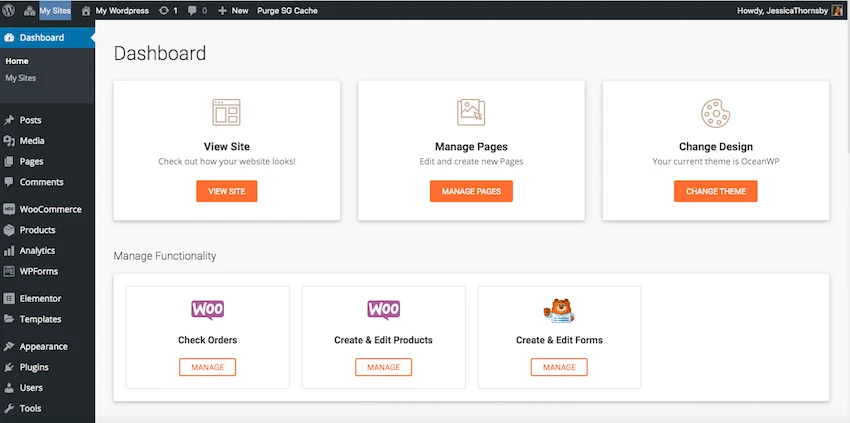Screen dimensions: 850x423
Task: Click the home icon beside My Wordpress
Action: click(86, 10)
